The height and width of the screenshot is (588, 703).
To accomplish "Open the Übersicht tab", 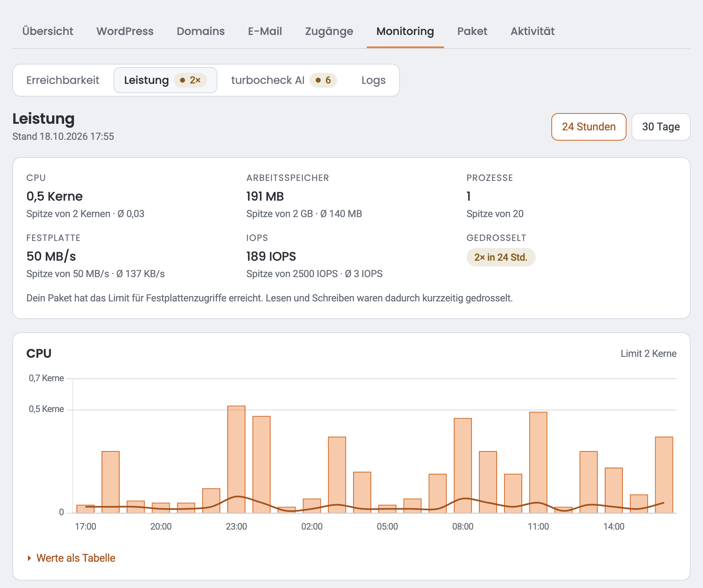I will [48, 31].
